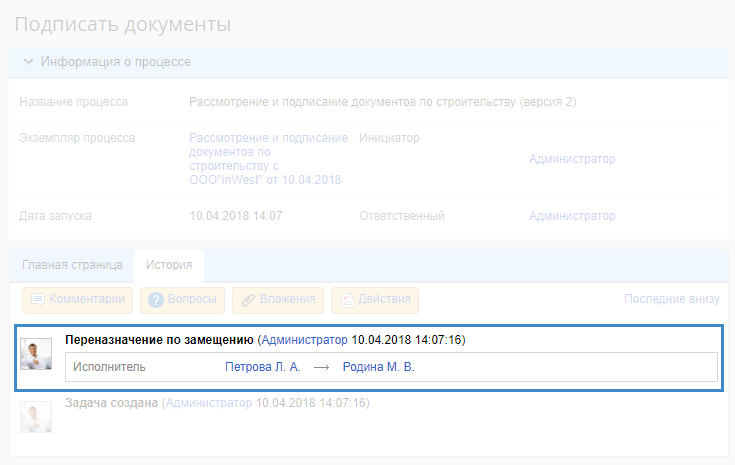Click the Ответственный label
This screenshot has width=735, height=465.
(402, 216)
